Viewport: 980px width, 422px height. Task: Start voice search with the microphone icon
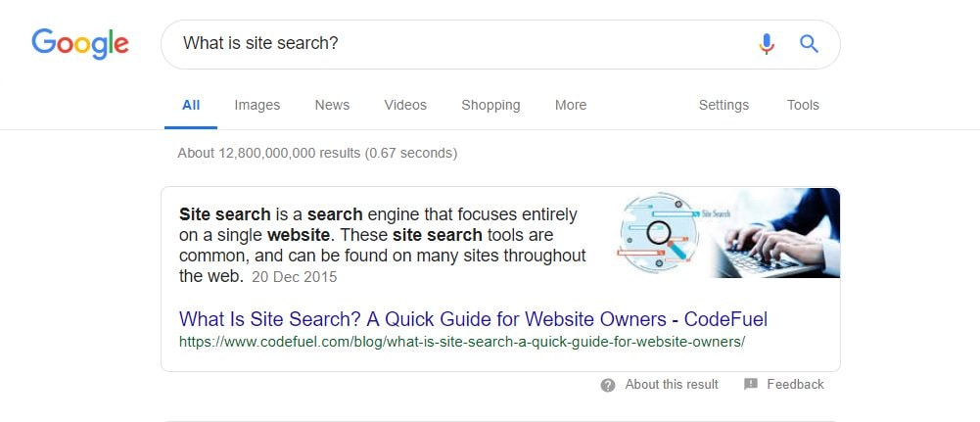(x=767, y=44)
